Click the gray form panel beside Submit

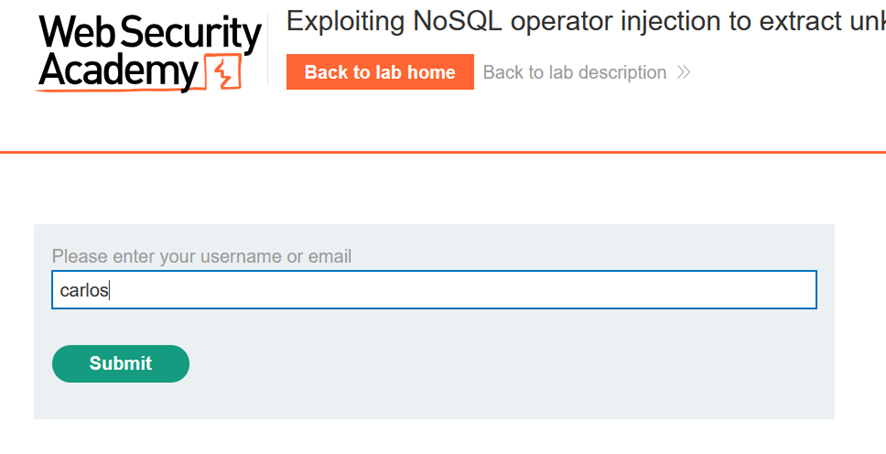coord(509,364)
